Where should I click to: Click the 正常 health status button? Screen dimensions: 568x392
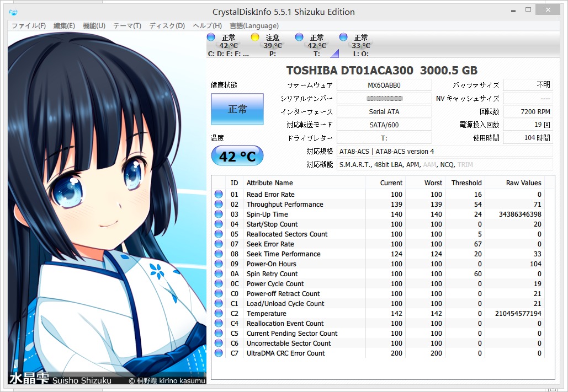237,109
